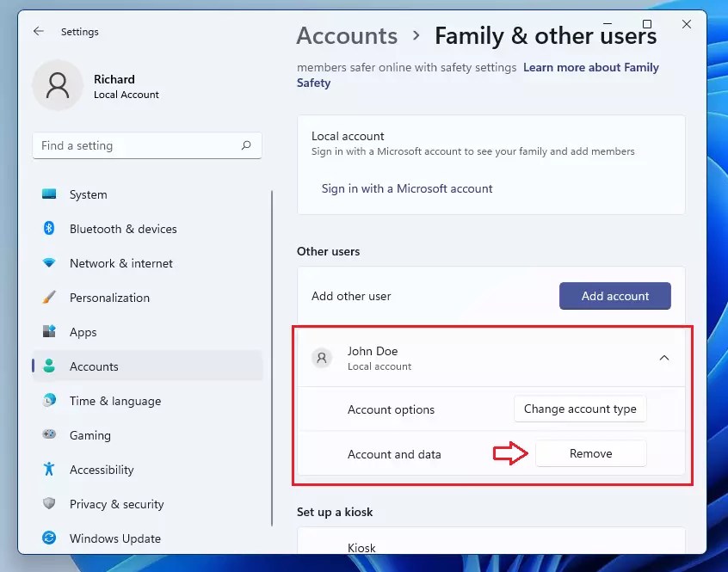Click the Change account type button
The height and width of the screenshot is (572, 728).
pyautogui.click(x=579, y=409)
